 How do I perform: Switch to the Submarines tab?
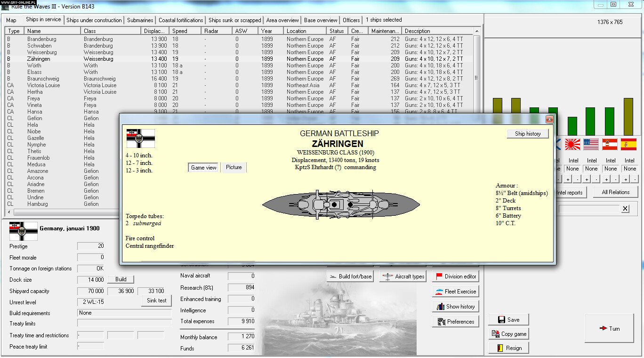click(141, 20)
